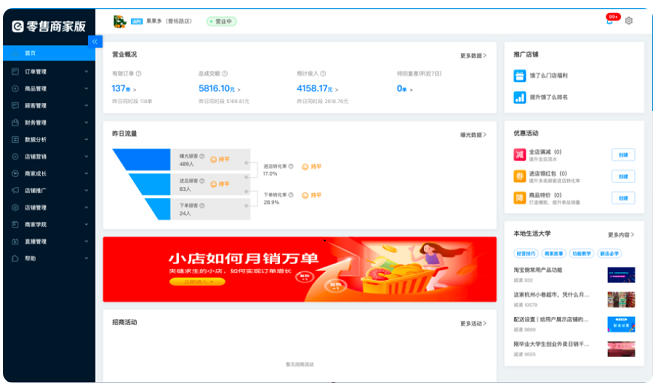Expand the 店铺管理 menu arrow
657x390 pixels.
86,207
